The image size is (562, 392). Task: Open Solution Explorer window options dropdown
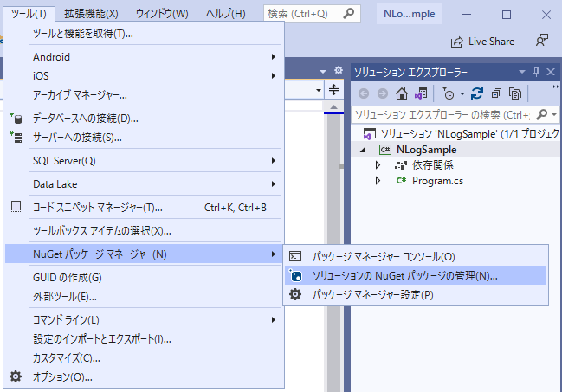click(x=522, y=72)
